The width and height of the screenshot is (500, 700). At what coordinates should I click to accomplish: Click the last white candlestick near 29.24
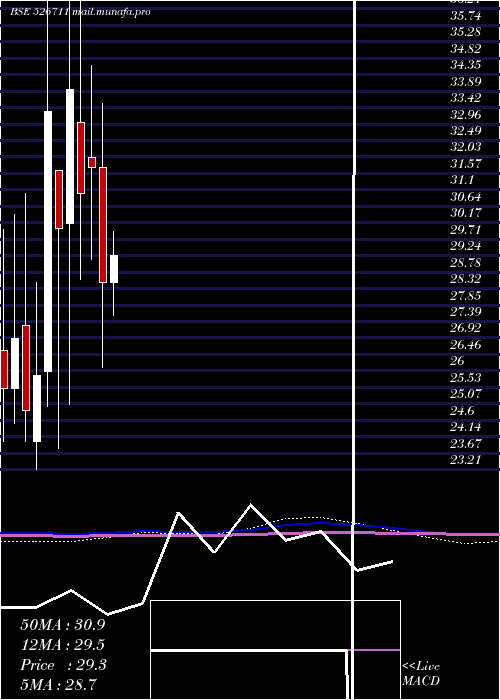pos(114,269)
